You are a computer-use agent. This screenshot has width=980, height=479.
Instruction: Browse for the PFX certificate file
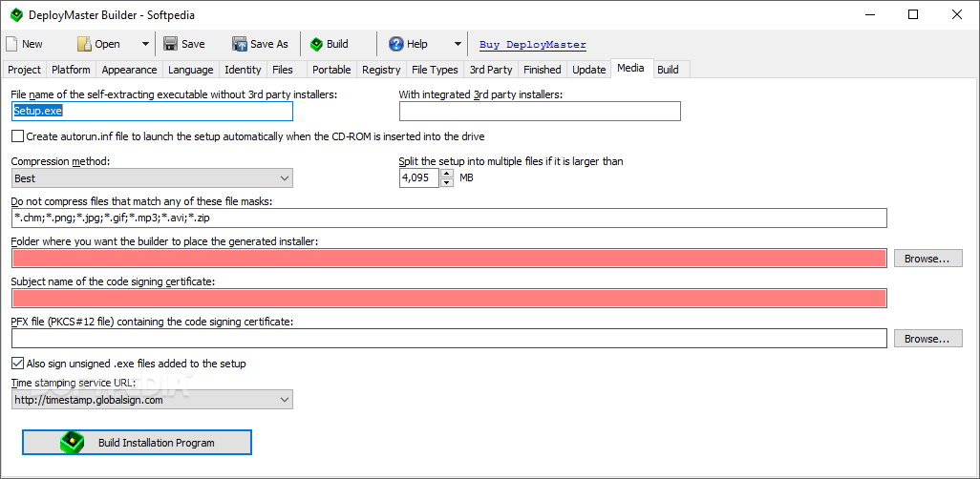pyautogui.click(x=928, y=339)
